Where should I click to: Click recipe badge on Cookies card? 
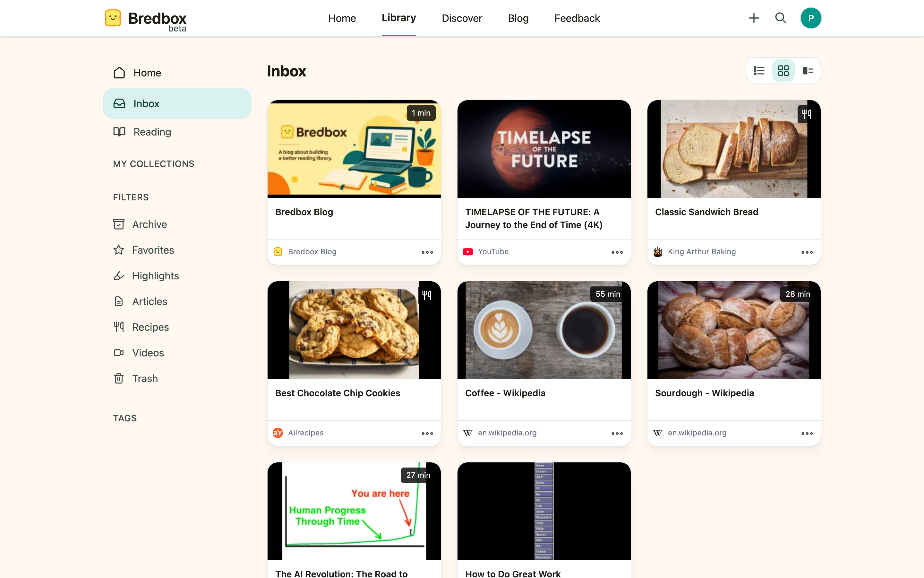tap(426, 295)
